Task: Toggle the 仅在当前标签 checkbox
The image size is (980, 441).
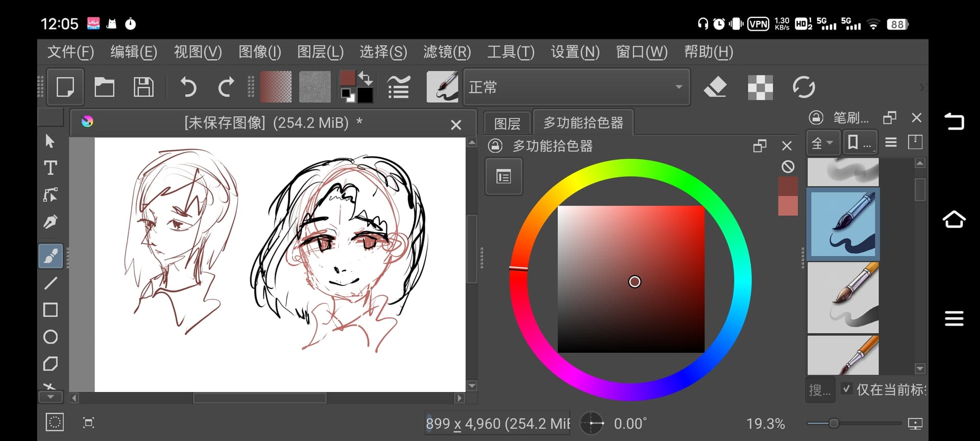Action: [847, 389]
